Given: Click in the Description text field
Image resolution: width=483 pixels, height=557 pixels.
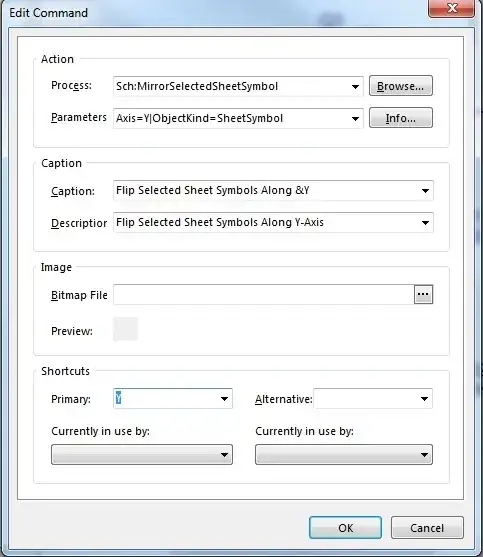Looking at the screenshot, I should pyautogui.click(x=266, y=223).
